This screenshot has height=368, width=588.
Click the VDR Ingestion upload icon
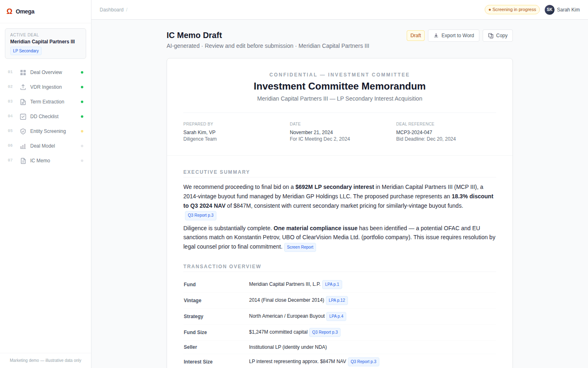pos(23,87)
